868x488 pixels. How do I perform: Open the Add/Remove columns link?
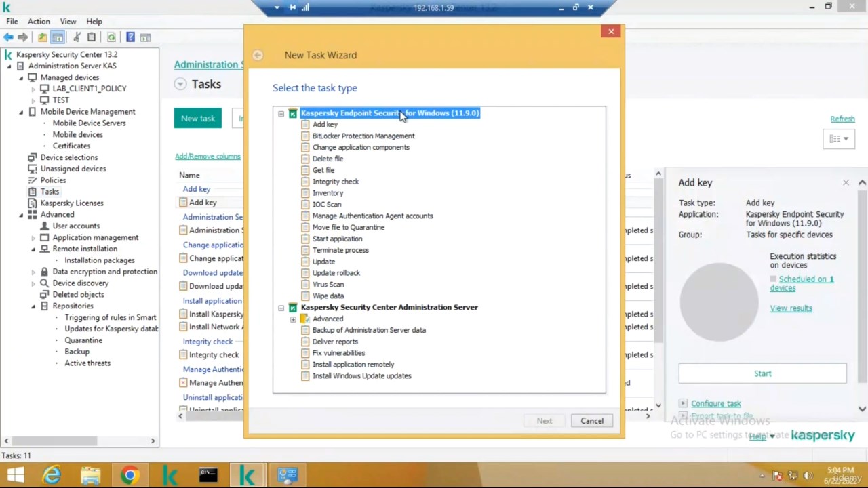208,157
